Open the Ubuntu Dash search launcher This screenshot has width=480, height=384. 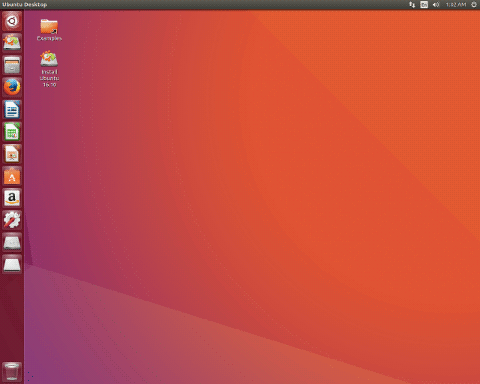pos(12,21)
